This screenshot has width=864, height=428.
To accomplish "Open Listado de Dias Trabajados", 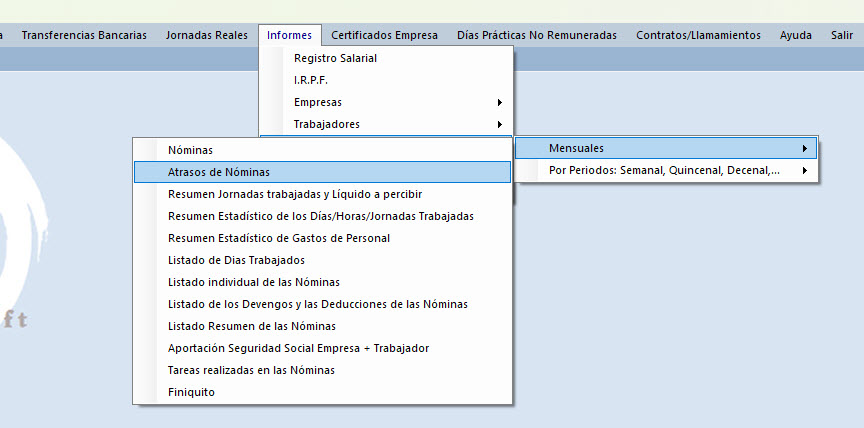I will pos(237,260).
